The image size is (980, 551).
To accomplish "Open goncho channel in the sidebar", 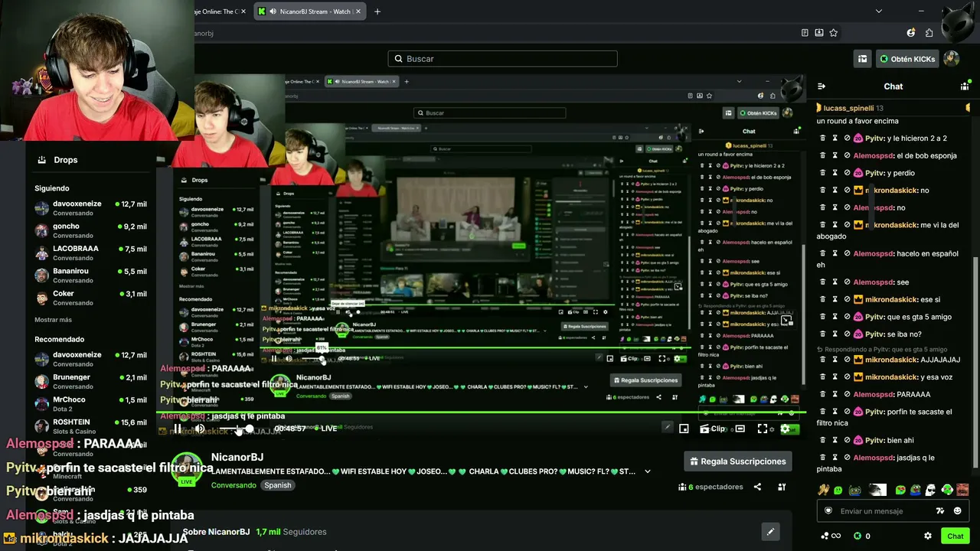I will [x=92, y=230].
